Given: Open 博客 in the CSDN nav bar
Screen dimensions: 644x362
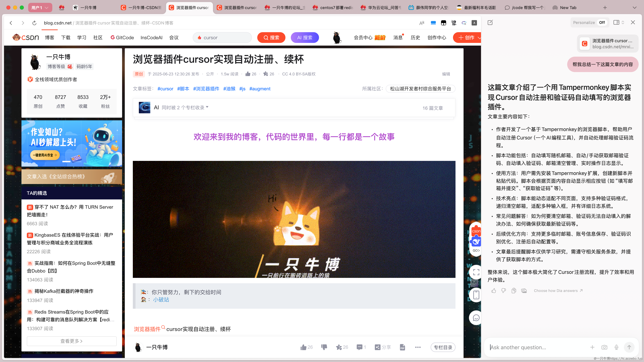Looking at the screenshot, I should (x=49, y=38).
